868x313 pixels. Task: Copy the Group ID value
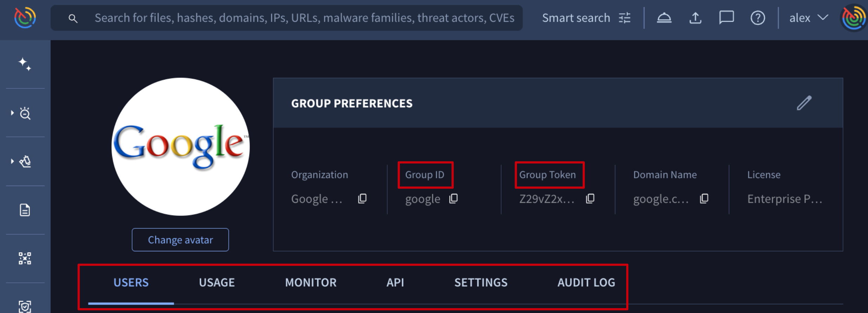click(x=454, y=199)
